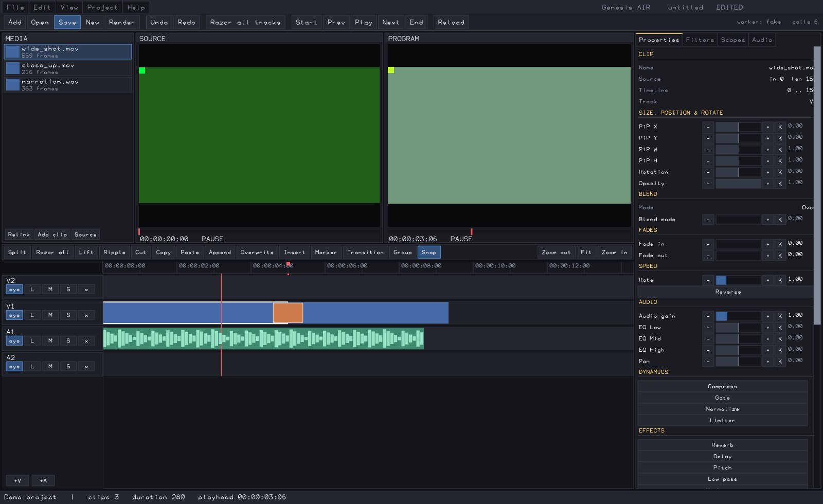Switch to the Filters tab
The height and width of the screenshot is (504, 823).
[x=700, y=40]
